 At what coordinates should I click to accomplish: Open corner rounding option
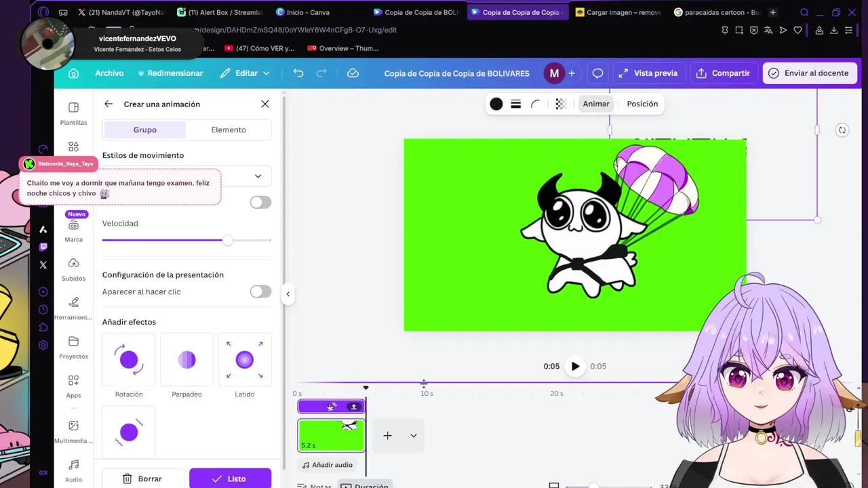(536, 104)
